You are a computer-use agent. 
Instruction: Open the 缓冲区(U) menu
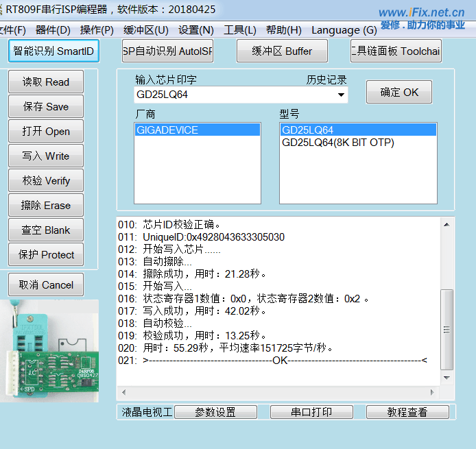click(x=146, y=30)
